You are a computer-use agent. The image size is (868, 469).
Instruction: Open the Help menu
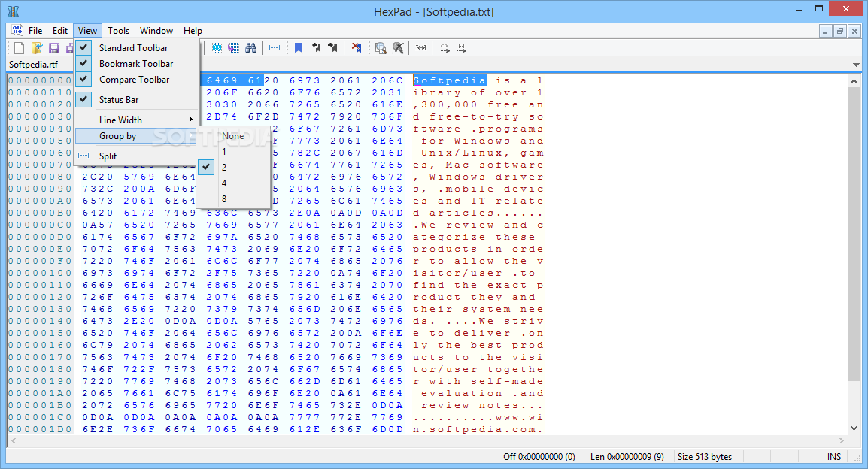point(193,30)
